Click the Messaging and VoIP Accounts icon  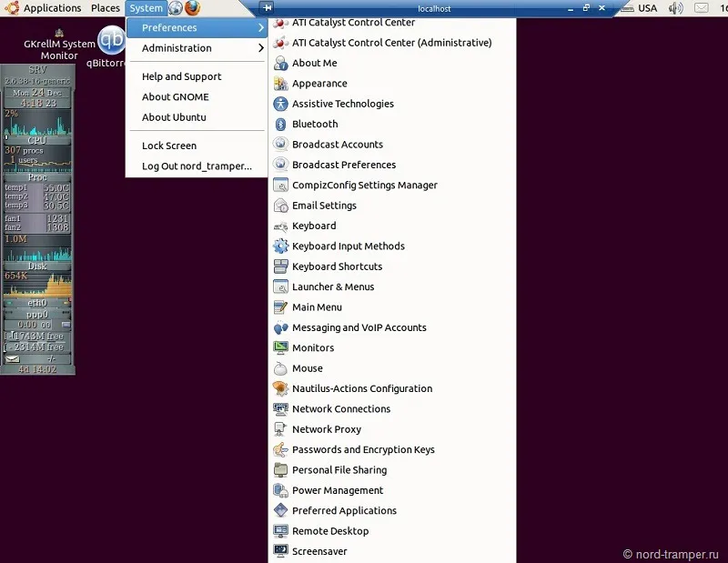280,327
